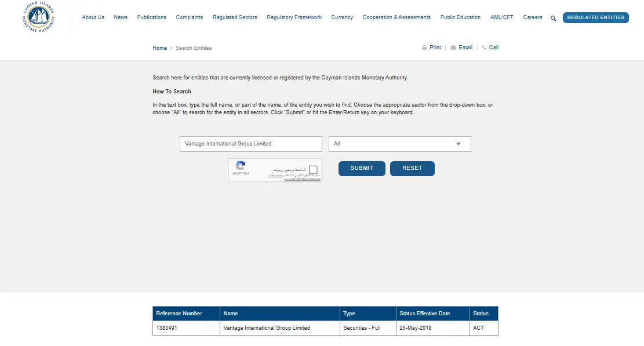Click Vantage International Group Limited result name
The image size is (644, 346).
[x=267, y=328]
